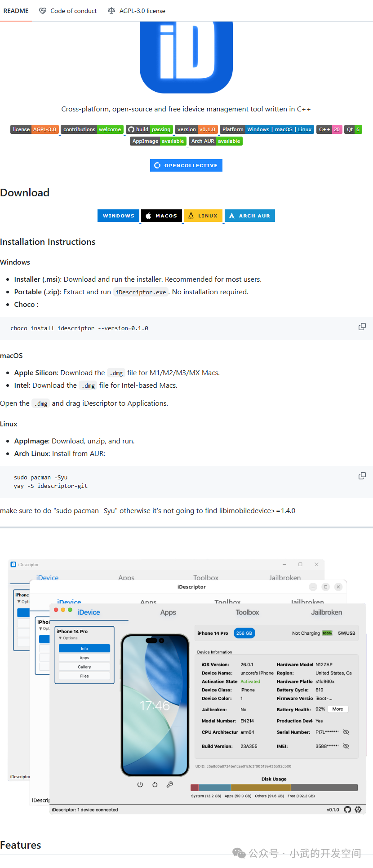This screenshot has height=868, width=373.
Task: Click the power icon below the phone
Action: (x=140, y=784)
